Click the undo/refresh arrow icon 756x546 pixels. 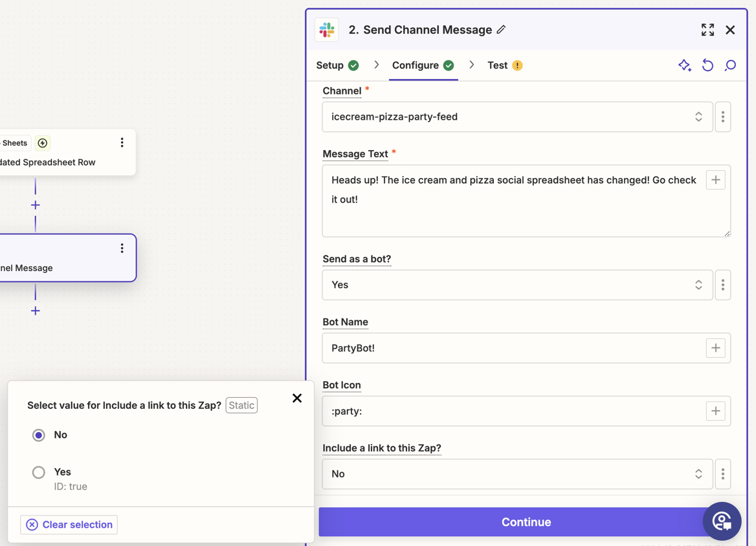pyautogui.click(x=707, y=65)
